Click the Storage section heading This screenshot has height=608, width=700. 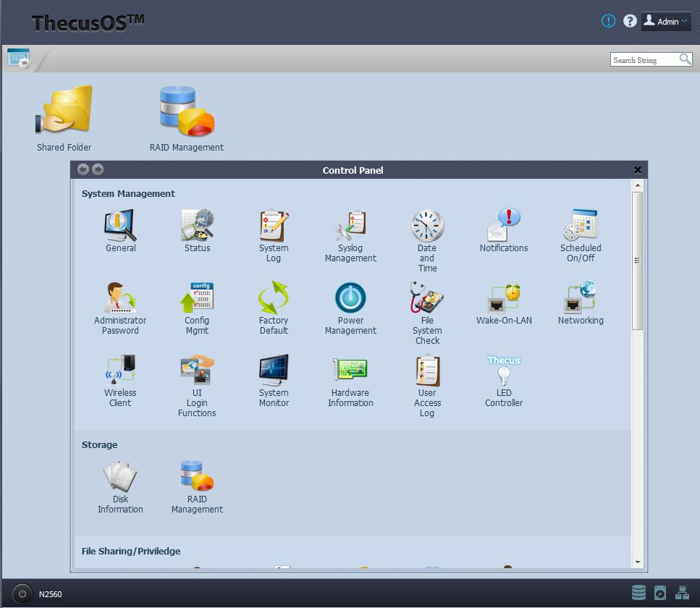click(x=100, y=444)
